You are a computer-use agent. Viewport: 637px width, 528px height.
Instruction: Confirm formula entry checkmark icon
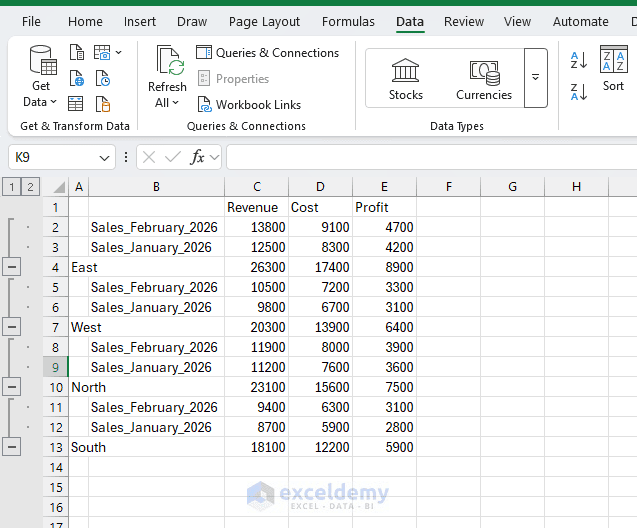click(x=173, y=157)
